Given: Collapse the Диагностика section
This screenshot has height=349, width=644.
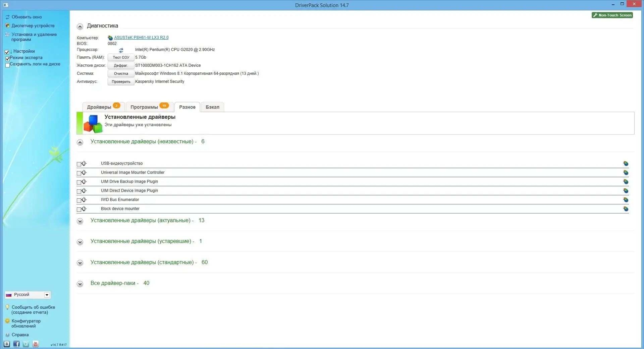Looking at the screenshot, I should 80,27.
